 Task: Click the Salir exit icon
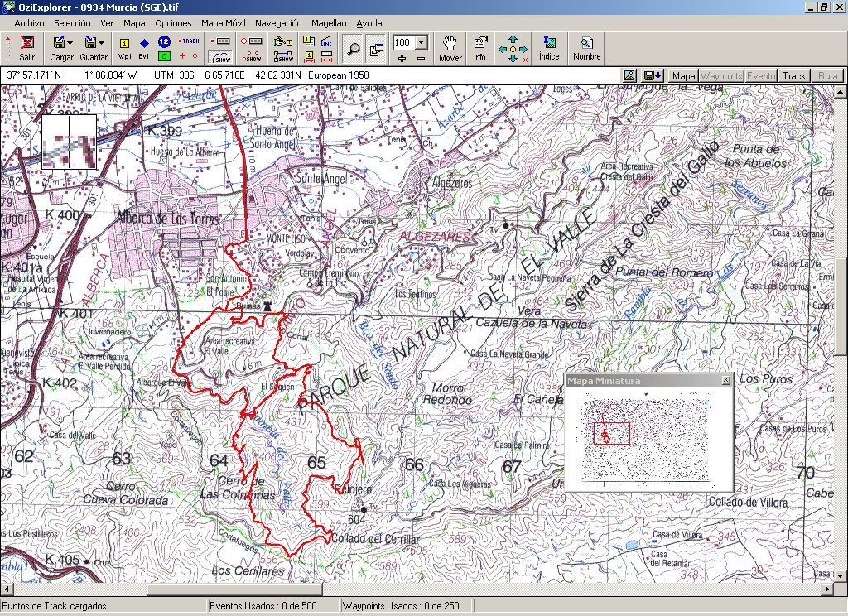click(x=27, y=43)
